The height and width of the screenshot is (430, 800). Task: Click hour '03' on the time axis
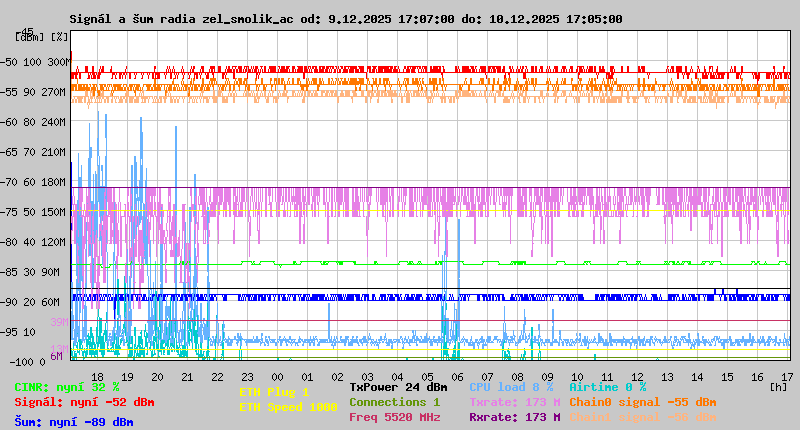[x=367, y=377]
